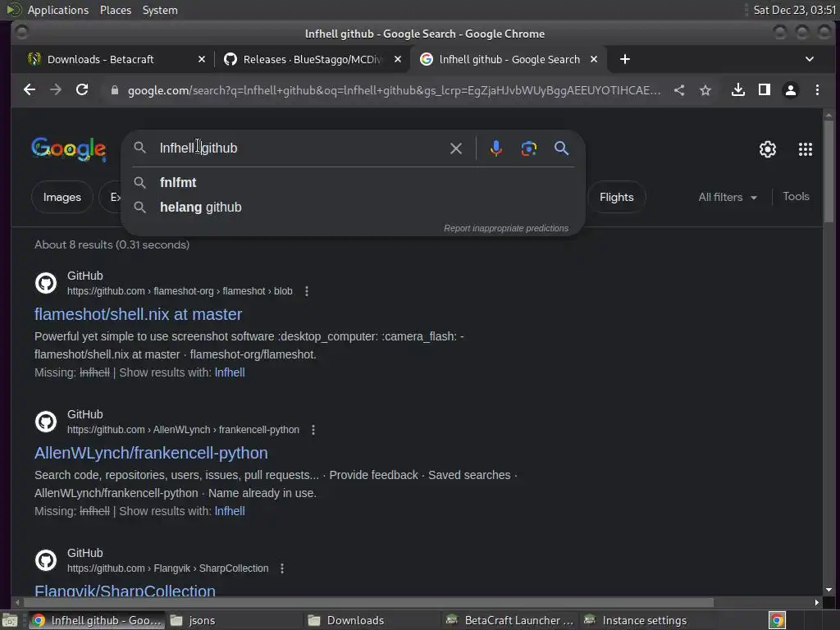Click blue search magnifier button

click(561, 148)
